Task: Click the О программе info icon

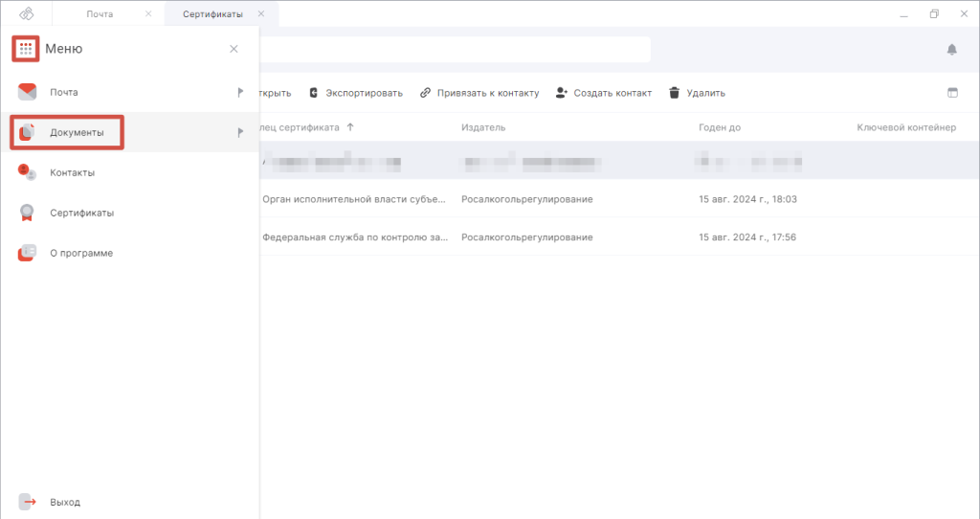Action: coord(27,253)
